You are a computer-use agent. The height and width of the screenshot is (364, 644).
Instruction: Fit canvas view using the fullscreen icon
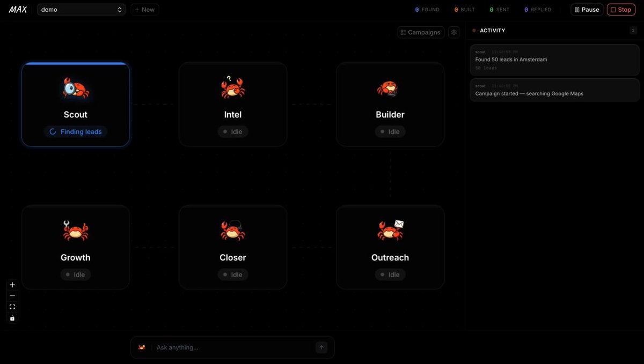click(x=12, y=307)
